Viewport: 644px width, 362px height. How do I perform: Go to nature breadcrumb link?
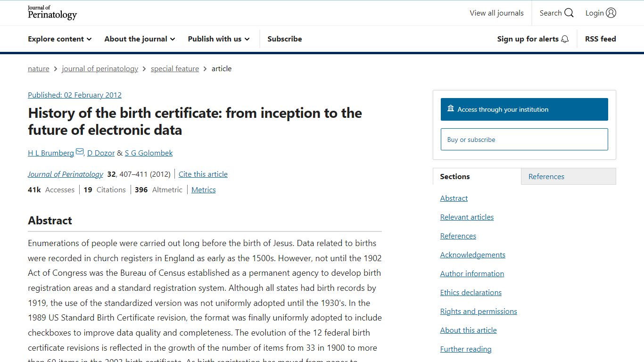[39, 69]
